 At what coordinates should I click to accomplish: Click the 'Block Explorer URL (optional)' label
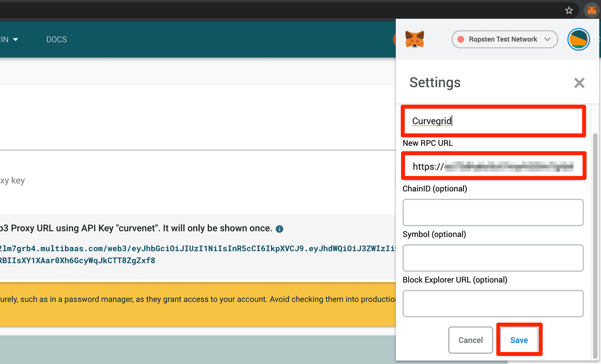coord(455,280)
